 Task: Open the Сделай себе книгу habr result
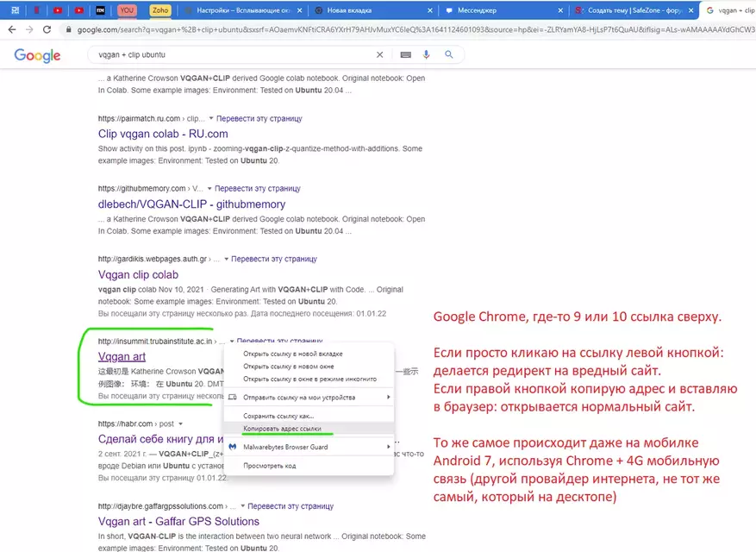(160, 439)
